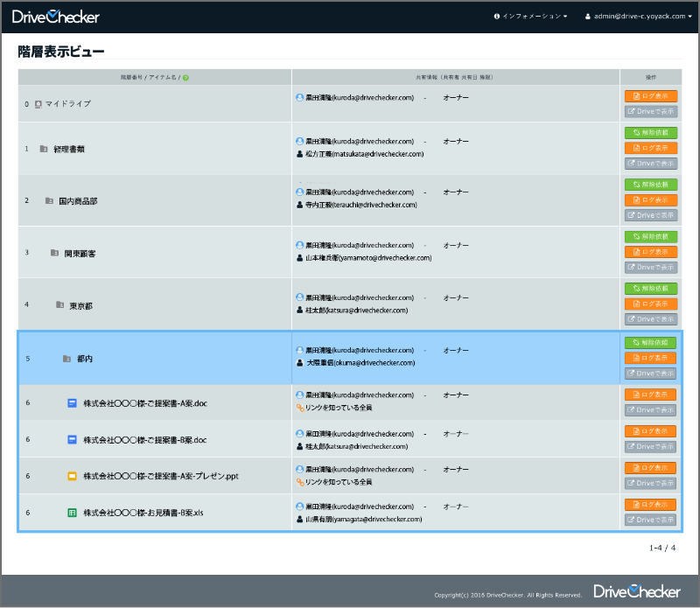Screen dimensions: 700x608
Task: Click the slides icon for A案-プレゼン.ppt
Action: coord(72,476)
